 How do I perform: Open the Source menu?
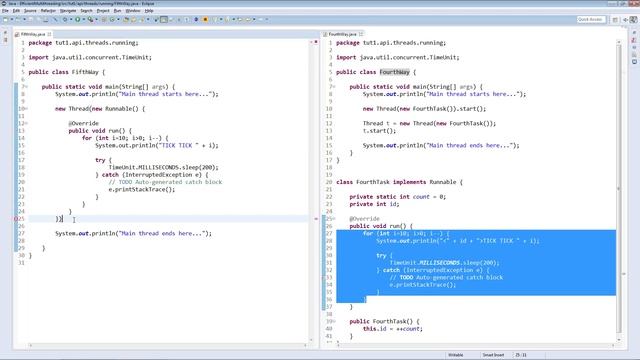pyautogui.click(x=30, y=11)
